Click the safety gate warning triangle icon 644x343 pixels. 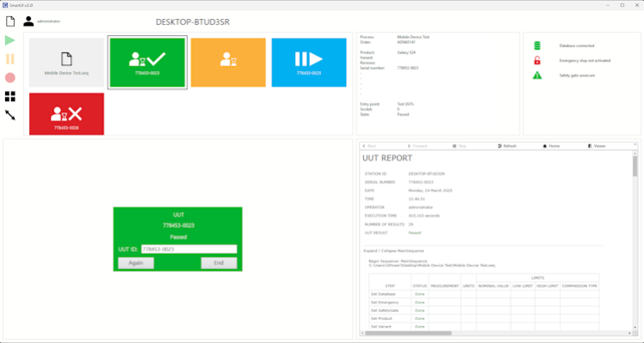[x=538, y=75]
